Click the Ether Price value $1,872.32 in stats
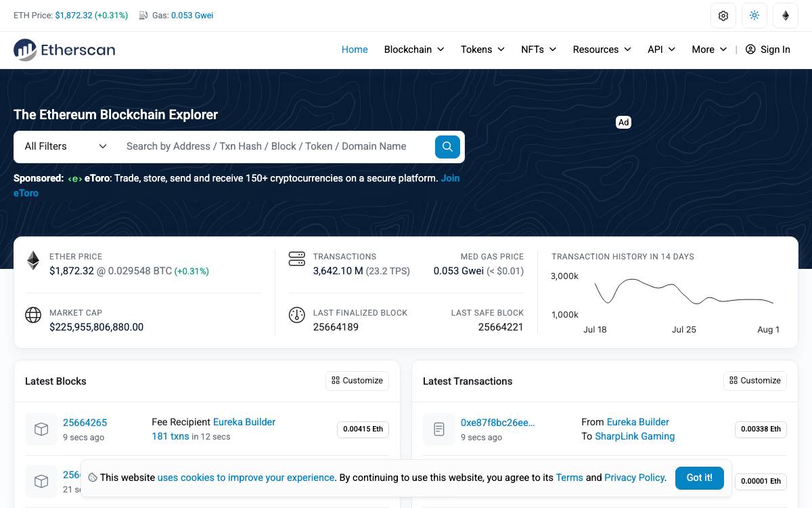 [x=72, y=271]
